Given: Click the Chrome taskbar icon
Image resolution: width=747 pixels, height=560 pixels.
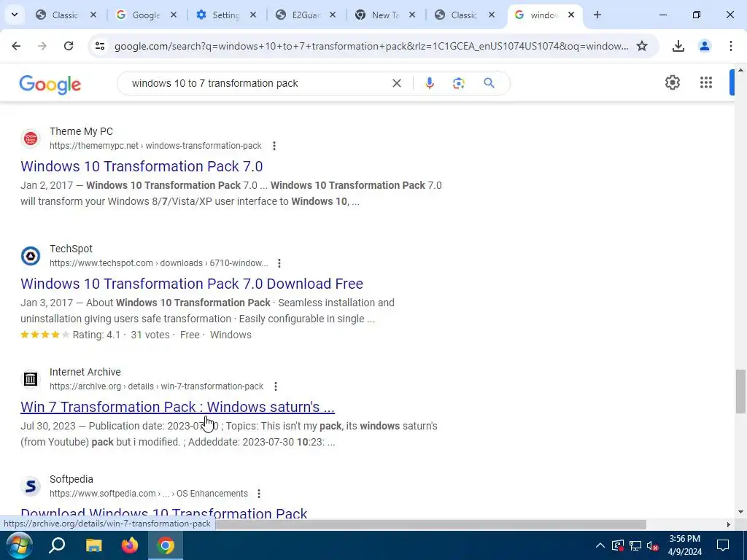Looking at the screenshot, I should [x=166, y=545].
